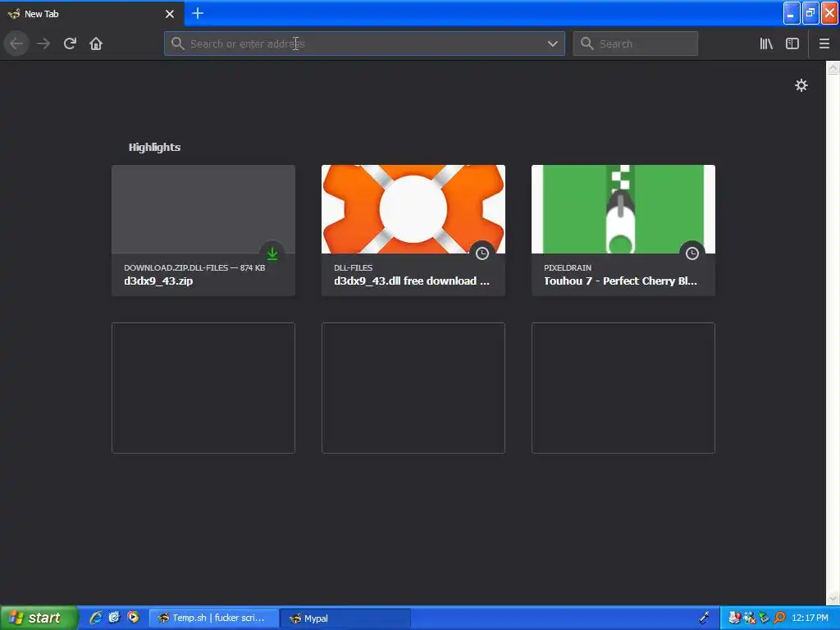The width and height of the screenshot is (840, 630).
Task: Click the network tray icon with red mark
Action: pyautogui.click(x=750, y=618)
